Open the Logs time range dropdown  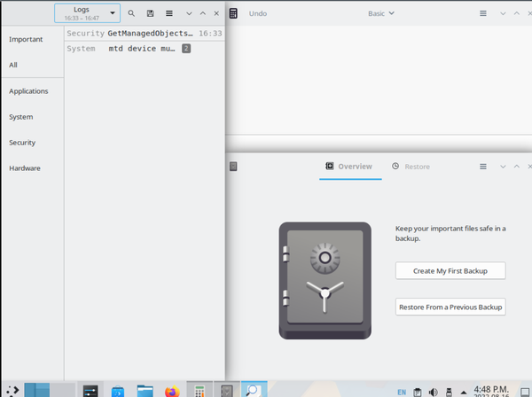tap(87, 13)
